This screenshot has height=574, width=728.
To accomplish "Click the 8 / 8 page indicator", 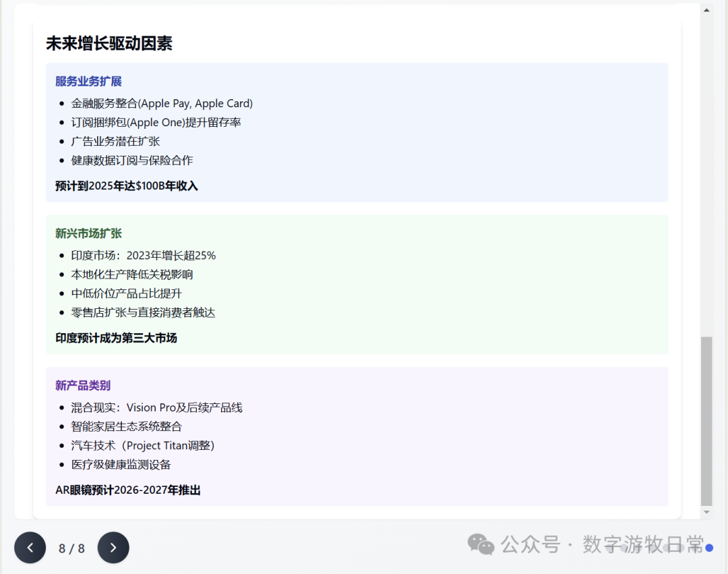I will [x=71, y=548].
